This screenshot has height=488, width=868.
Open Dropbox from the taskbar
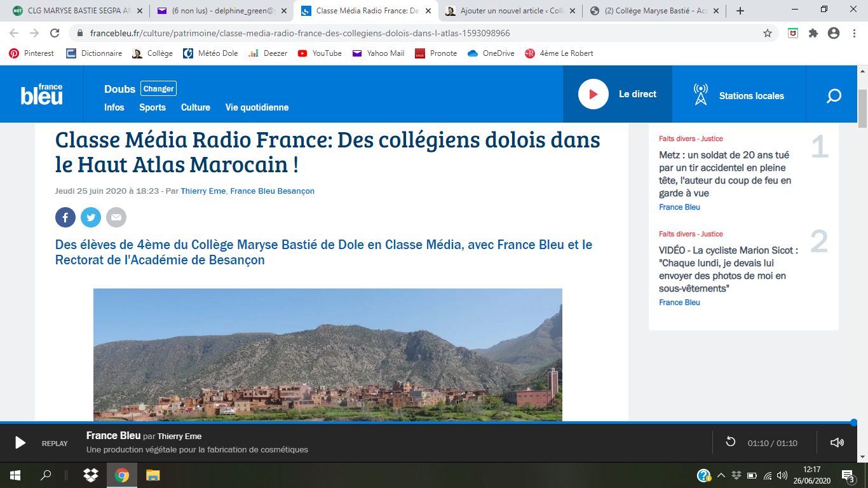point(91,475)
